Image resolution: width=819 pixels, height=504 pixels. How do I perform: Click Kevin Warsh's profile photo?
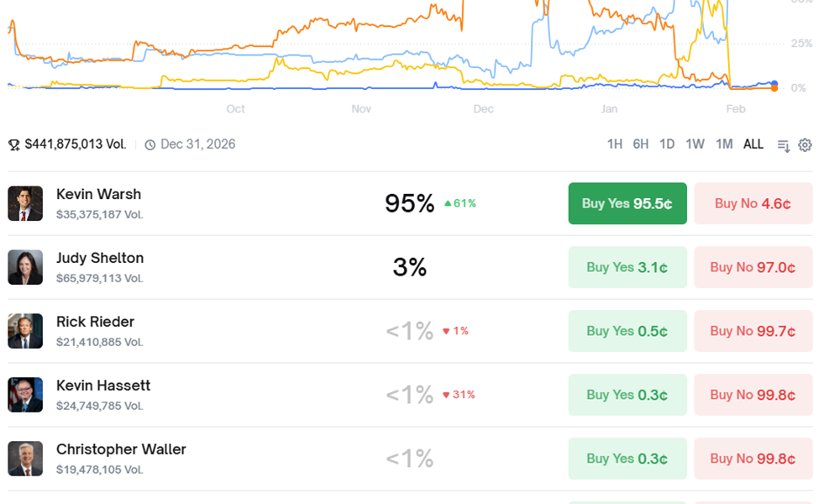point(25,203)
